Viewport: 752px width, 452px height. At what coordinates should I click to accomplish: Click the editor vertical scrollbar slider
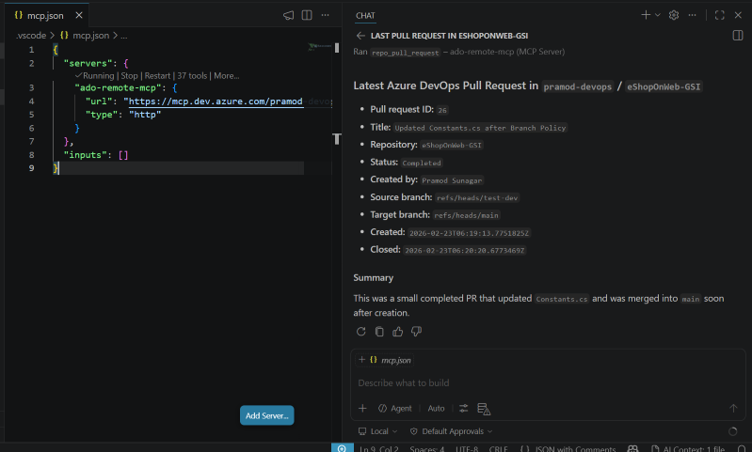(x=337, y=48)
